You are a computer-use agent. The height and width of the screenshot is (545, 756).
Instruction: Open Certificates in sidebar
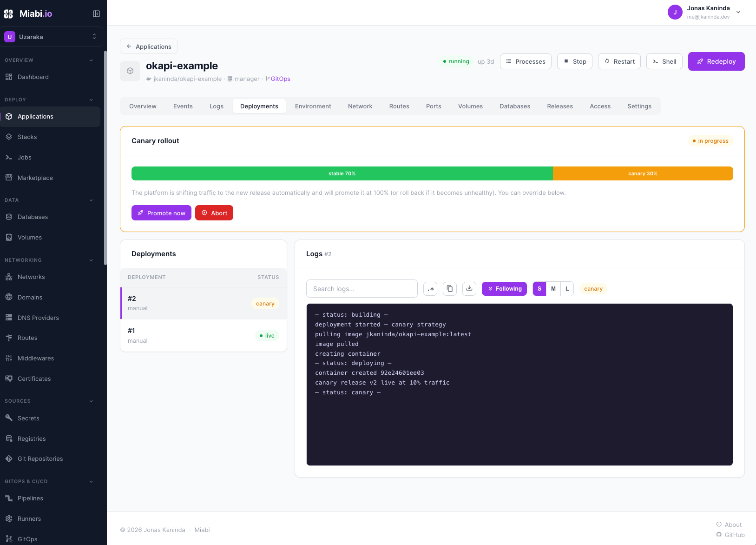point(50,379)
